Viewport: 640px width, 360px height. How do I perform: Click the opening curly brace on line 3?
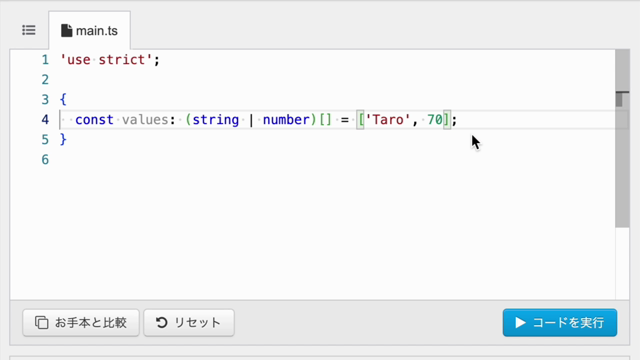point(63,100)
